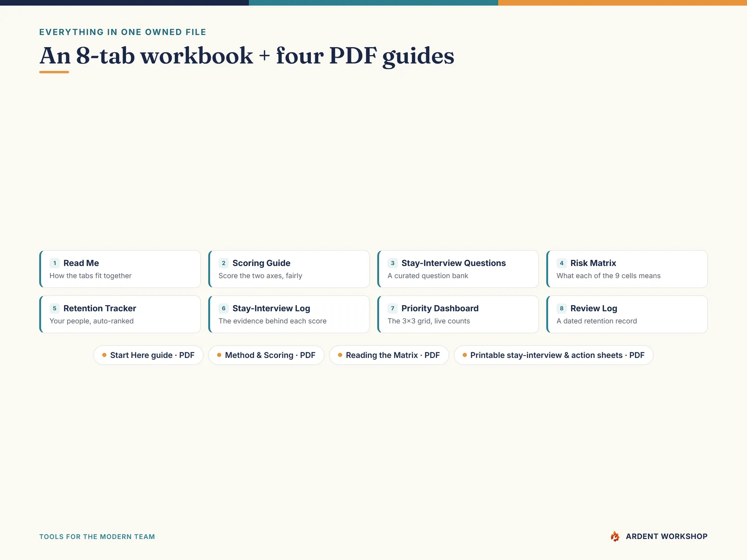Click the orange dot on Start Here guide
Viewport: 747px width, 560px height.
point(104,355)
